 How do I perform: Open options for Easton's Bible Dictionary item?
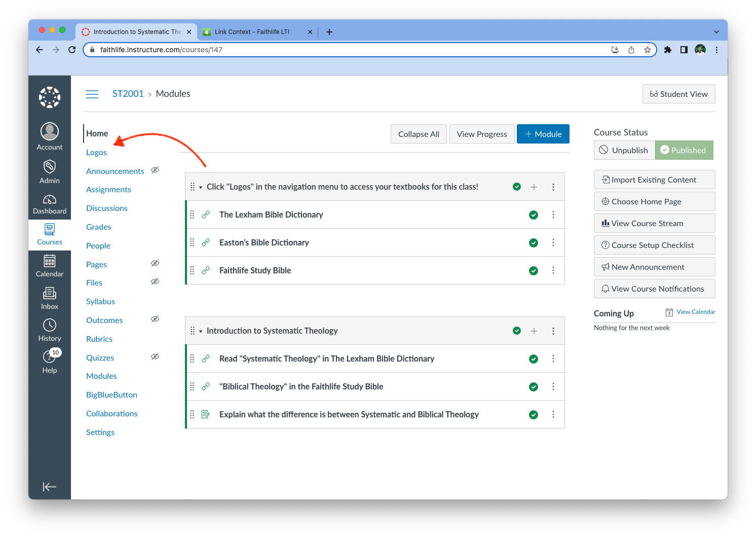click(x=553, y=243)
